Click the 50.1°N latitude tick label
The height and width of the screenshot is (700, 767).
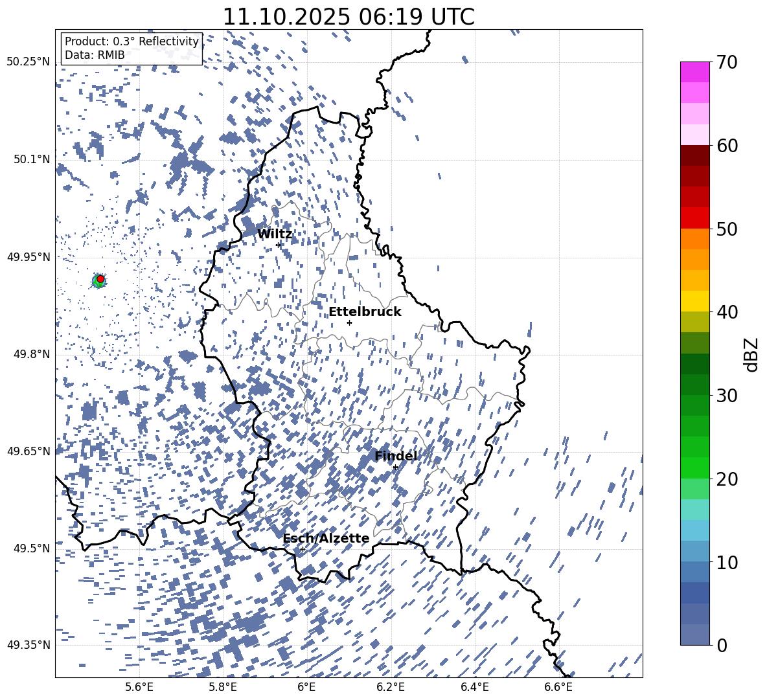point(31,159)
